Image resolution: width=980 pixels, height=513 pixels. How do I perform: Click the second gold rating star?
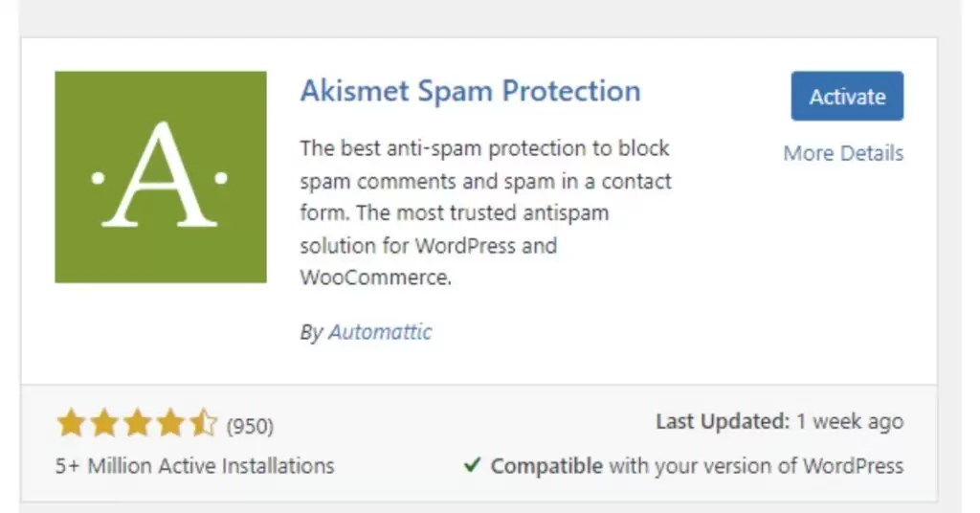[104, 423]
